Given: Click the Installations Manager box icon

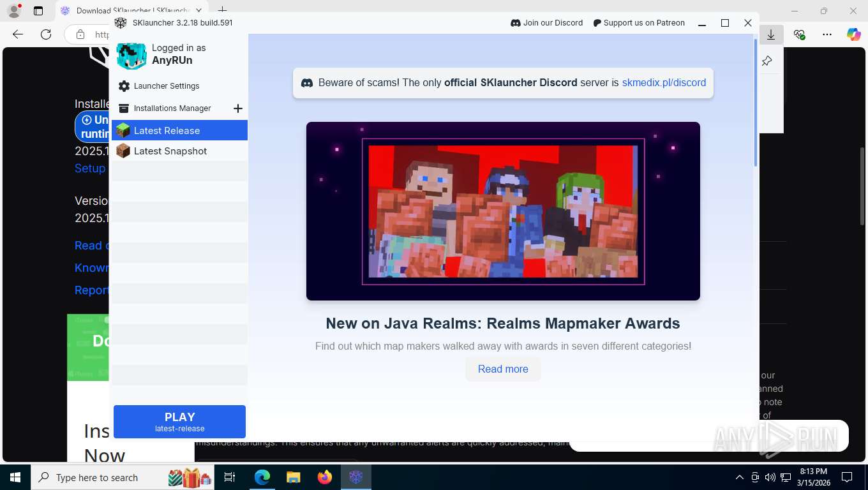Looking at the screenshot, I should (x=124, y=108).
